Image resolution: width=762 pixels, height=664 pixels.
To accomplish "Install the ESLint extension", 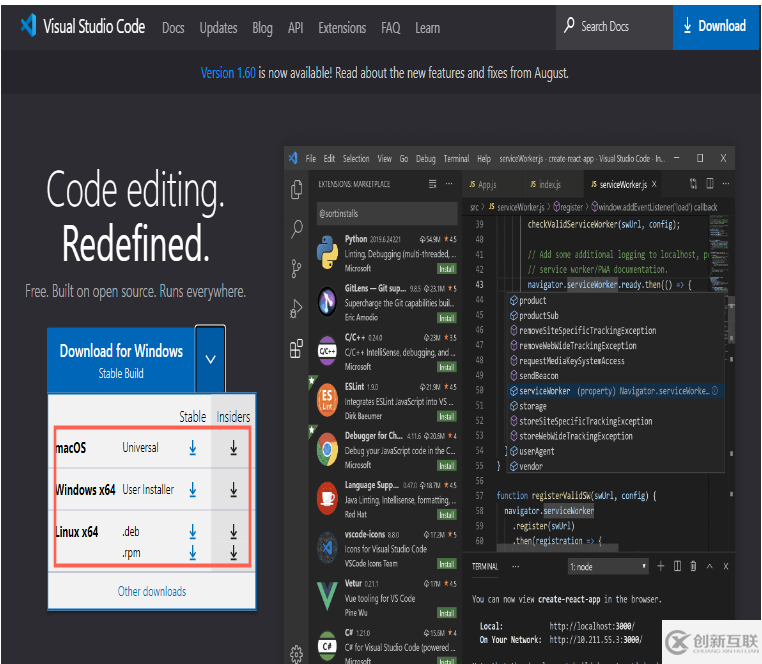I will (x=447, y=417).
